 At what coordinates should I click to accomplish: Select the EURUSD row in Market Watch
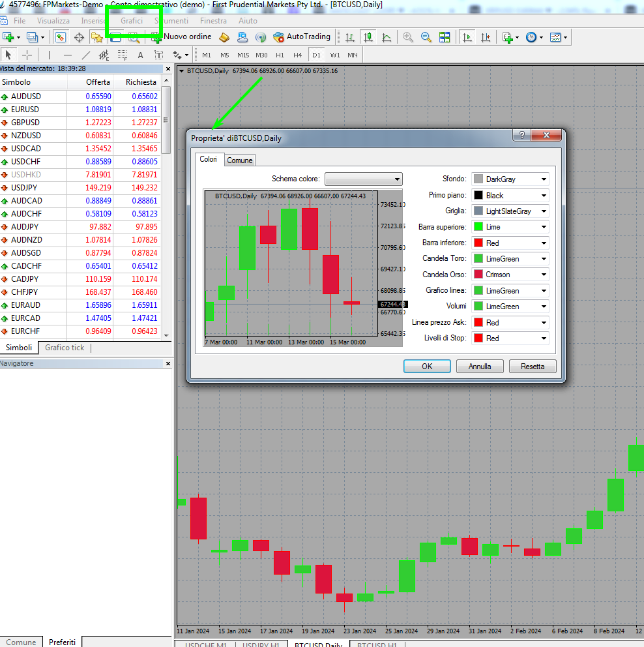[80, 110]
